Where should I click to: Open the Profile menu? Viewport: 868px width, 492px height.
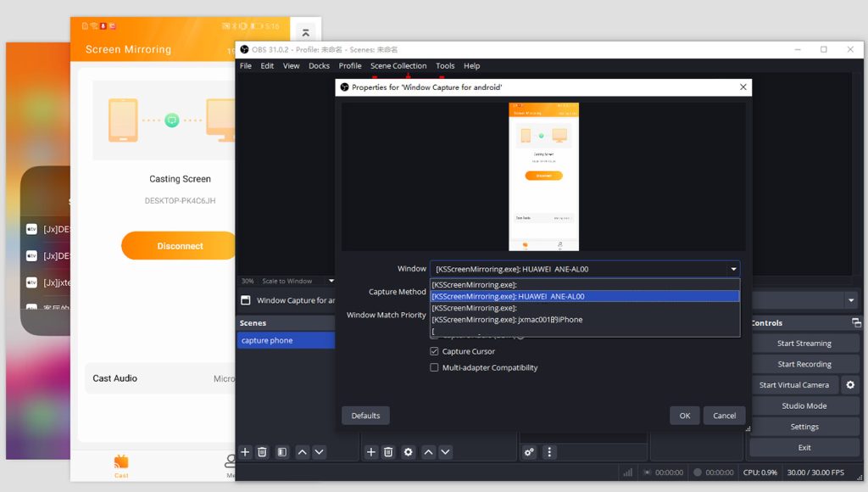350,65
